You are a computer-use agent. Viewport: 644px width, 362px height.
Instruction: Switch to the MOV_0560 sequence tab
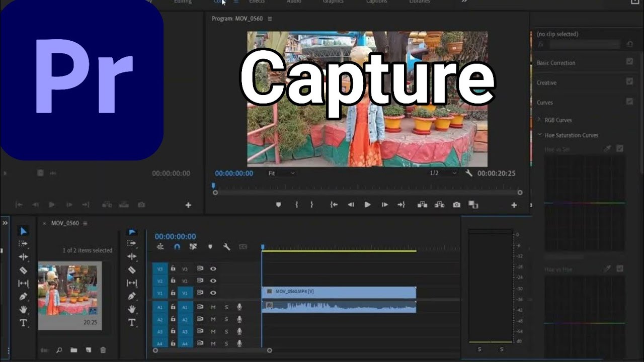(65, 223)
